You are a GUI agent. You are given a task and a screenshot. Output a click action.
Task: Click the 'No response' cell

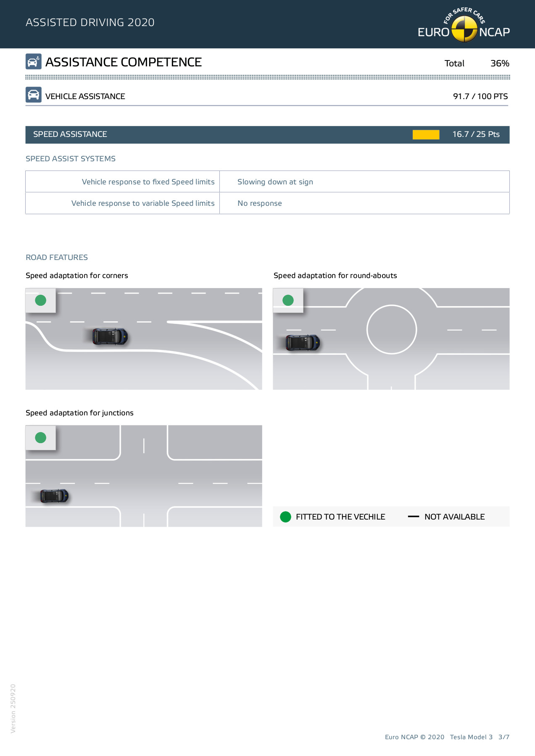pos(365,203)
